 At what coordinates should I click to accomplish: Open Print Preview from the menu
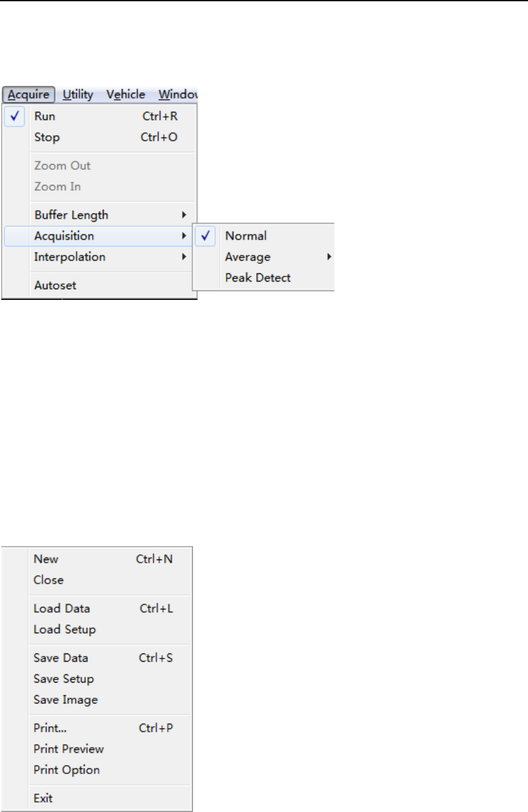click(98, 749)
